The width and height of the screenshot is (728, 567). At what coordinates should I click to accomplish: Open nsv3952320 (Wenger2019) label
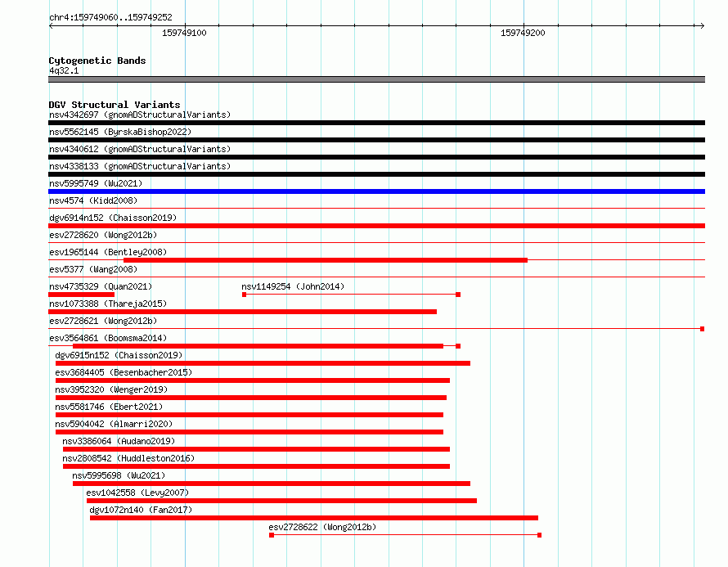tap(111, 389)
